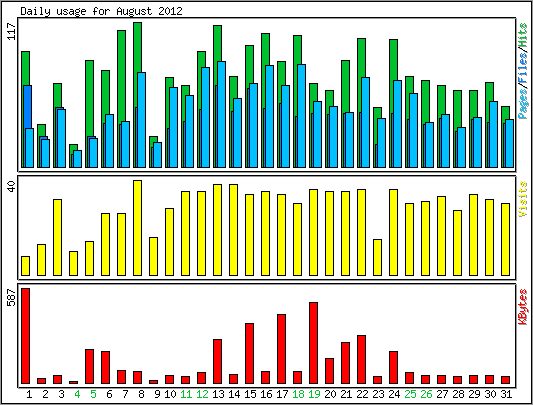Click day label "15" on the x-axis
Screen dimensions: 533x405
[250, 394]
